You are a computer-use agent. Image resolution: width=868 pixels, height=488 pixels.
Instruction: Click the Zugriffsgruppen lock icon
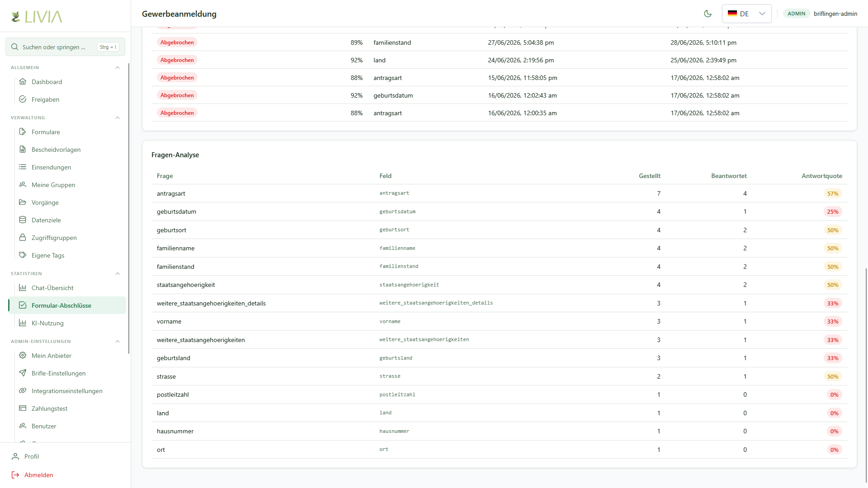click(23, 238)
